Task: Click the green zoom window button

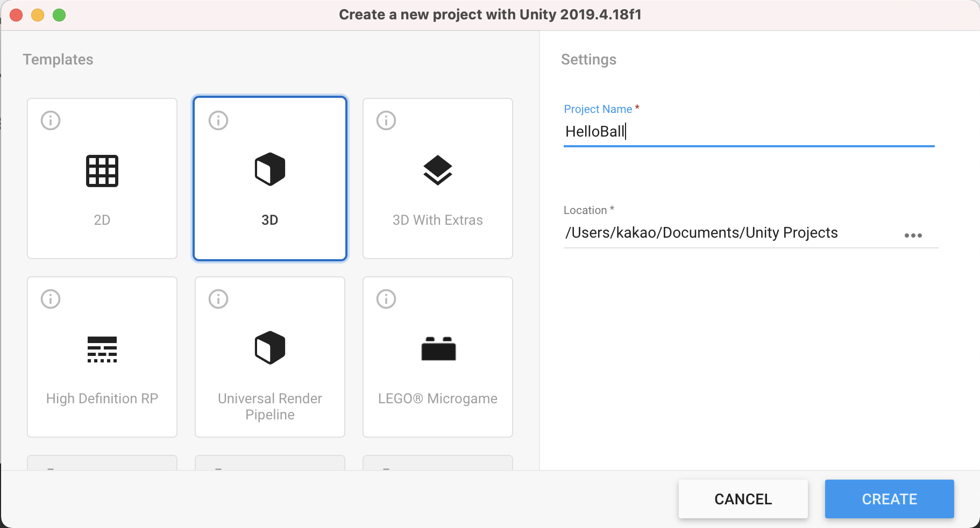Action: click(59, 15)
